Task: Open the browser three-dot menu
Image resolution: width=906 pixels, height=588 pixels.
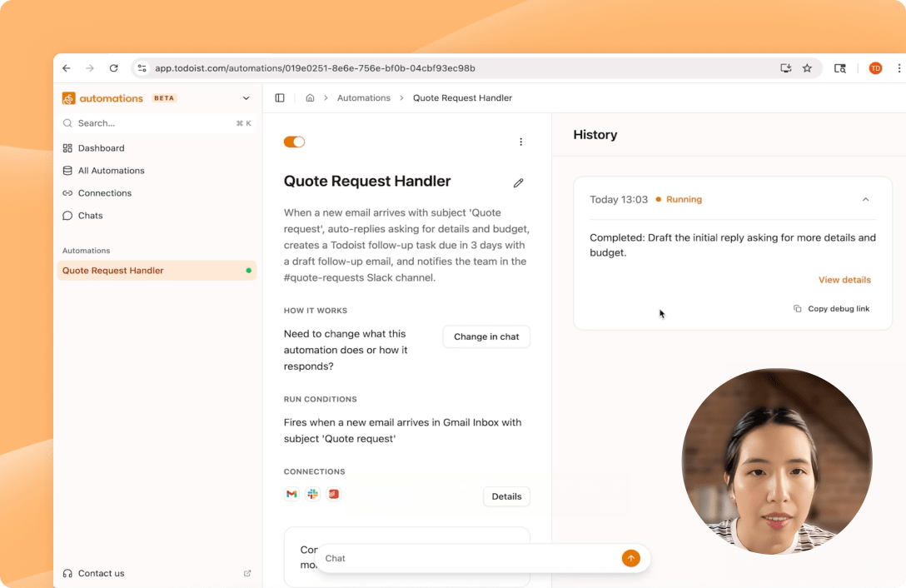Action: click(899, 68)
